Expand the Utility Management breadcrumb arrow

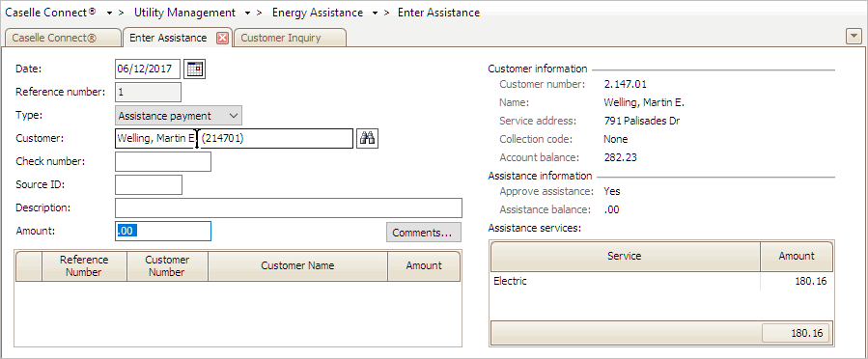tap(248, 13)
